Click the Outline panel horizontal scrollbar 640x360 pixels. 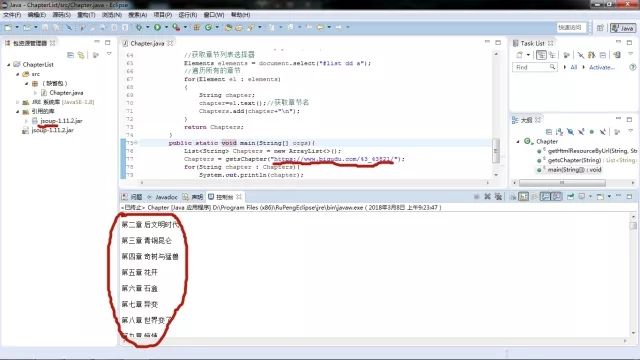click(562, 182)
